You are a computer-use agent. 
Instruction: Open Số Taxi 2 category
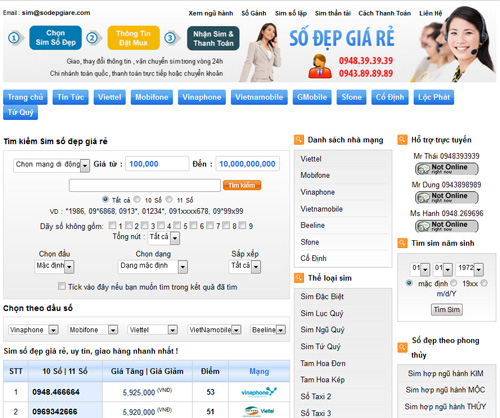click(x=316, y=396)
